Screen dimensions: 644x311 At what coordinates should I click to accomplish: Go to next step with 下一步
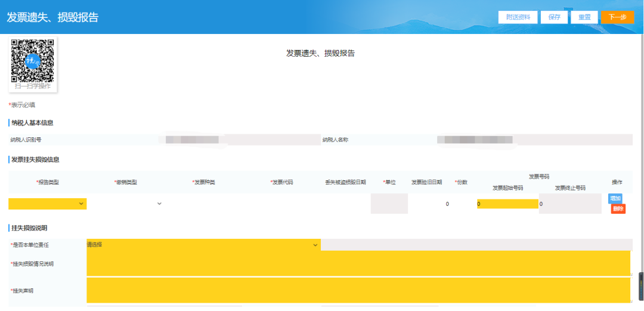click(x=617, y=17)
